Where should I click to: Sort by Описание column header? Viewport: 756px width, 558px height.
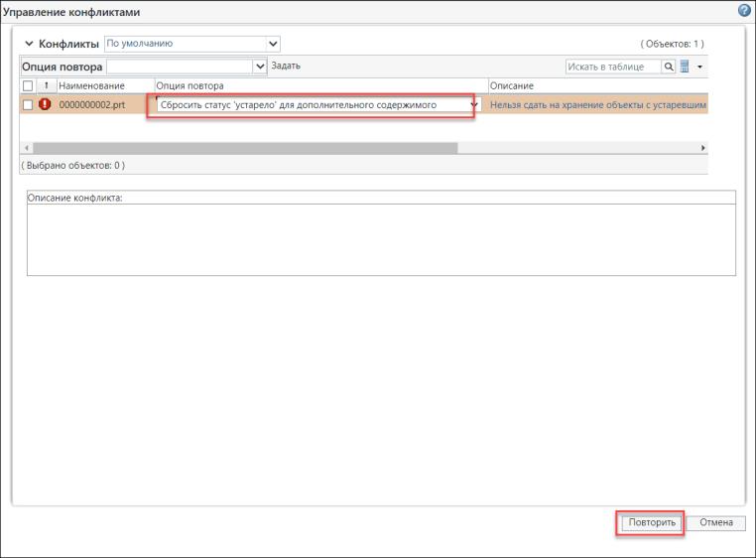[512, 86]
